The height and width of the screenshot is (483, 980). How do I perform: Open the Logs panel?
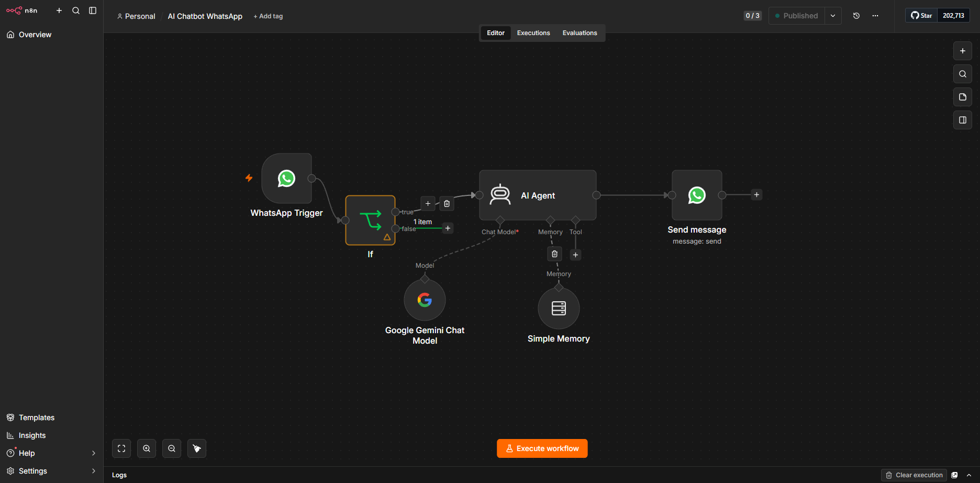119,475
